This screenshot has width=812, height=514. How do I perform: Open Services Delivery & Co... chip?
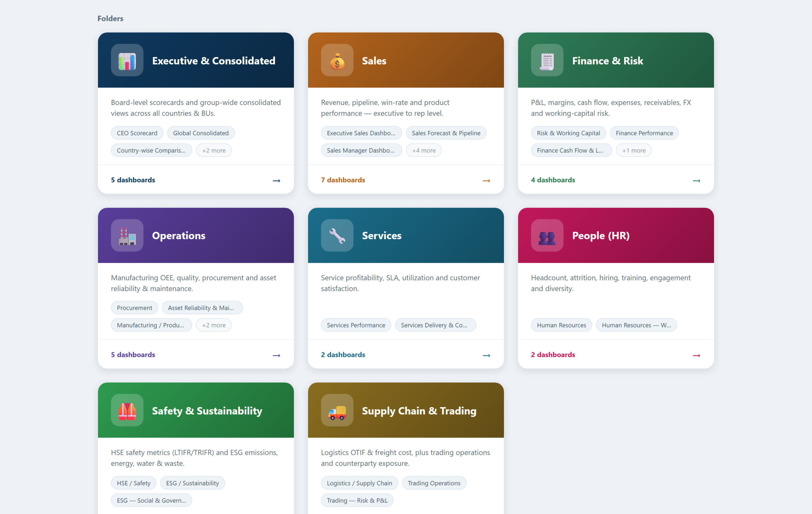coord(436,325)
